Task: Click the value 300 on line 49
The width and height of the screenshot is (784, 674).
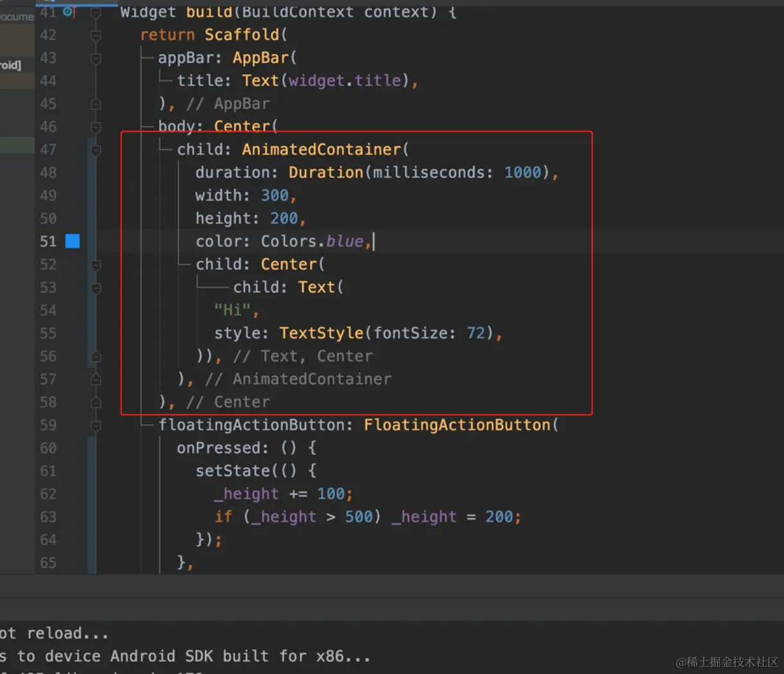Action: [x=274, y=195]
